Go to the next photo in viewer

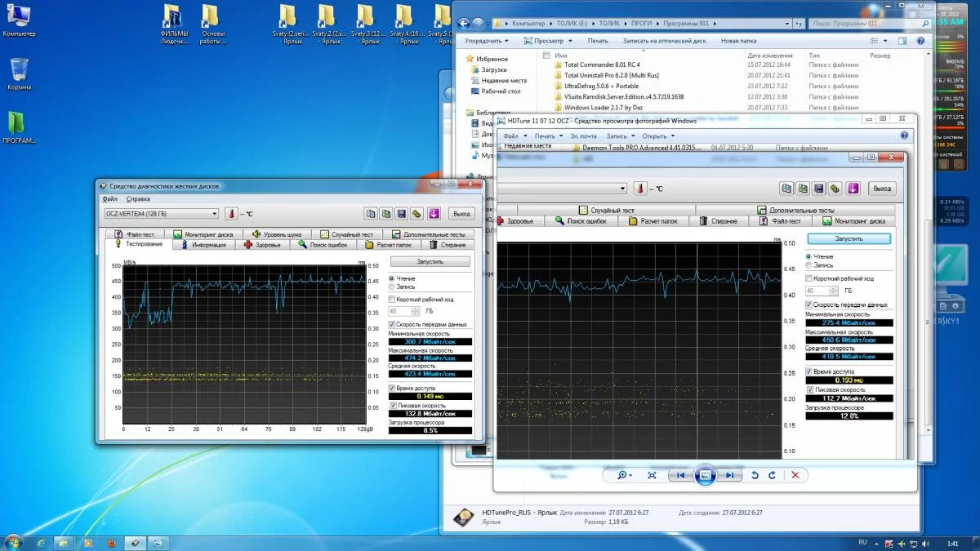coord(729,475)
